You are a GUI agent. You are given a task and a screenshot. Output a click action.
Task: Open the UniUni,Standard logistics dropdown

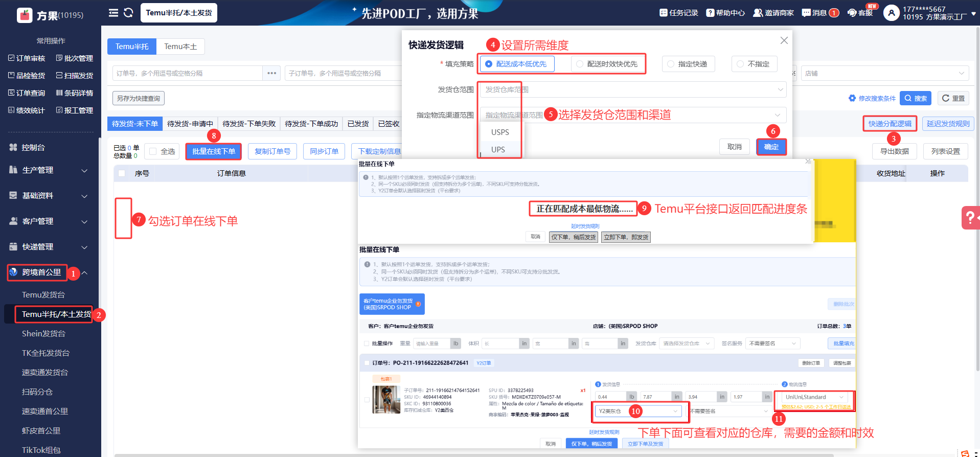click(x=814, y=397)
